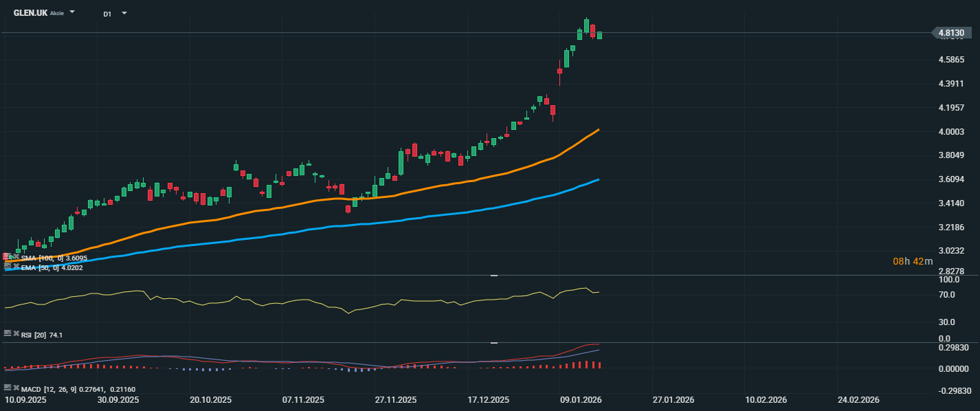980x411 pixels.
Task: Expand the GLEN.UK symbol dropdown arrow
Action: (73, 13)
